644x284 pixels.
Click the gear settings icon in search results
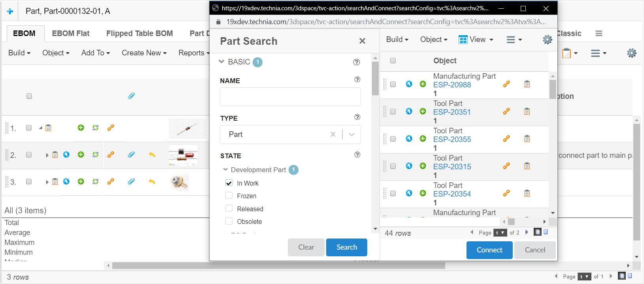pos(547,40)
